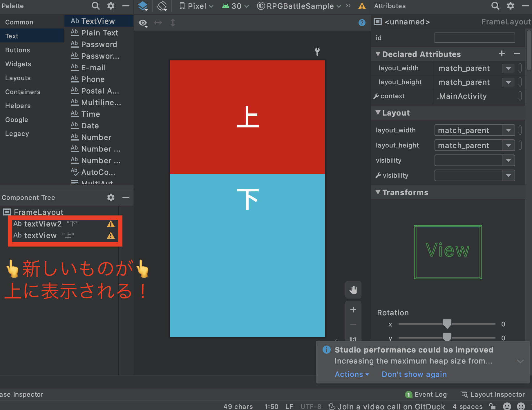This screenshot has height=410, width=532.
Task: Enable the pan hand tool
Action: (x=353, y=289)
